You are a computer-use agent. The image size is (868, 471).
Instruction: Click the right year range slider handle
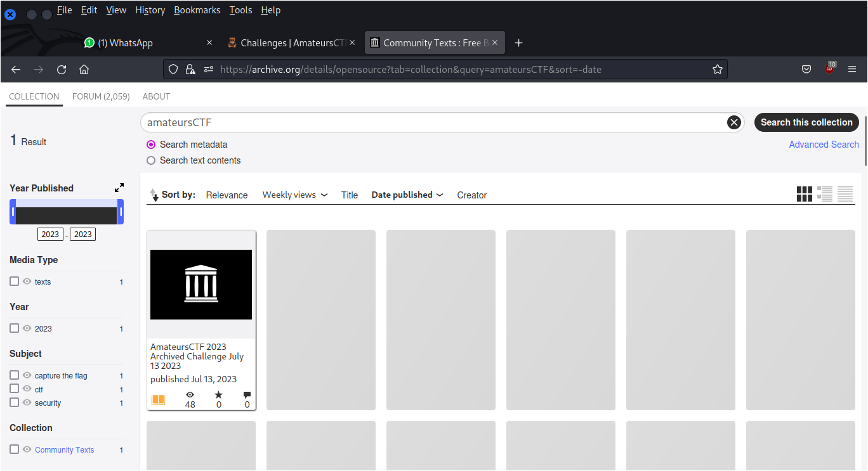[x=121, y=212]
